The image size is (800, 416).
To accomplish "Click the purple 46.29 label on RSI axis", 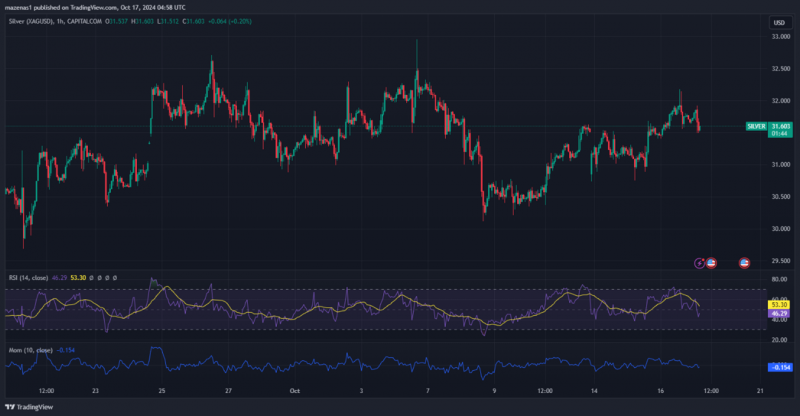I will [x=779, y=313].
